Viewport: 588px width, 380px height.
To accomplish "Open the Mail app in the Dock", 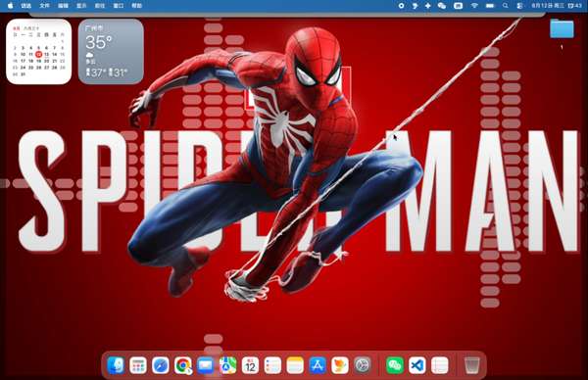I will pos(206,365).
